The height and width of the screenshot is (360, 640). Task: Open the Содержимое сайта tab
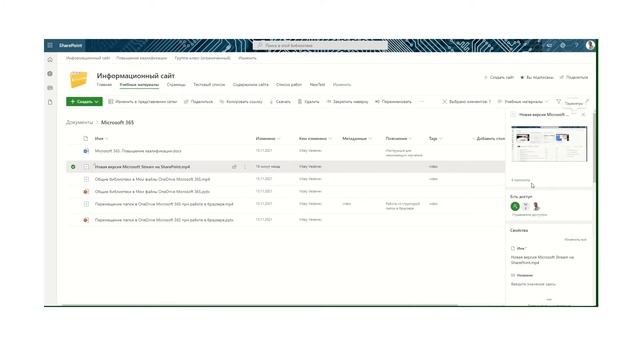coord(251,84)
